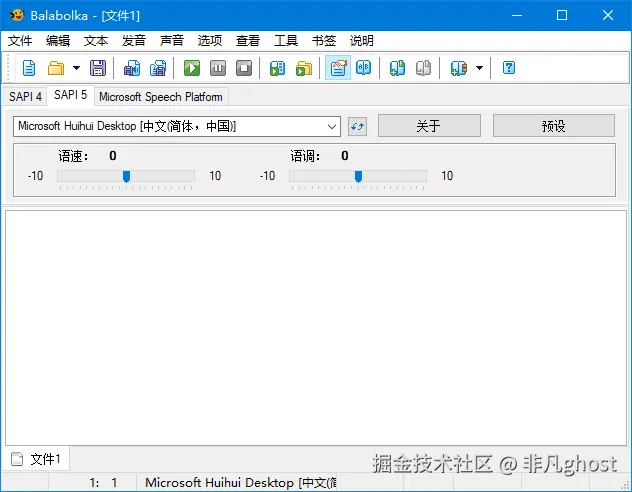This screenshot has height=492, width=632.
Task: Click inside the empty text editing area
Action: coord(316,328)
